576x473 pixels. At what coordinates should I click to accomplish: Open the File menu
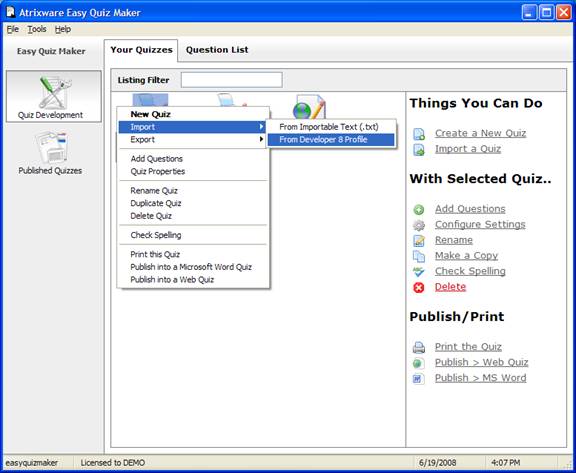[x=12, y=29]
